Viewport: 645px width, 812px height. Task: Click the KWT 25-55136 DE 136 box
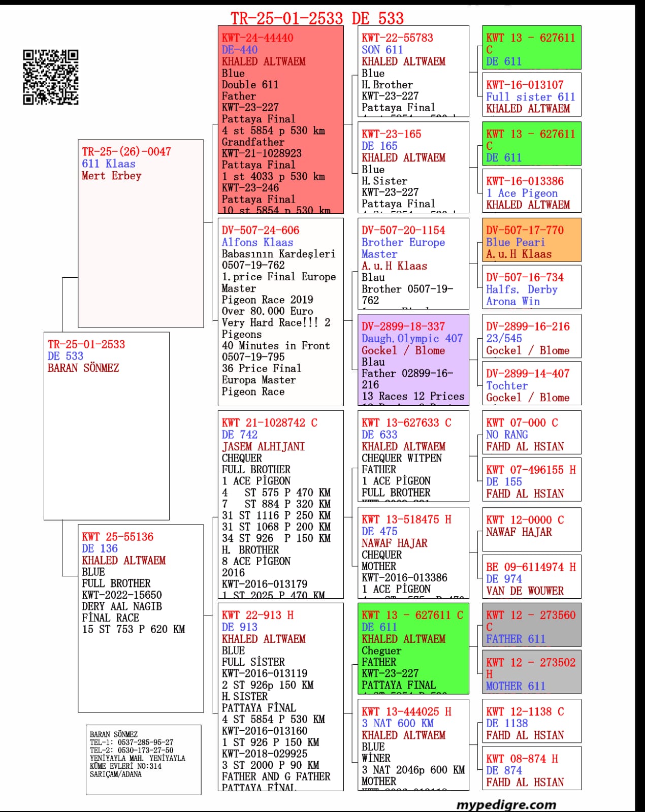(141, 619)
